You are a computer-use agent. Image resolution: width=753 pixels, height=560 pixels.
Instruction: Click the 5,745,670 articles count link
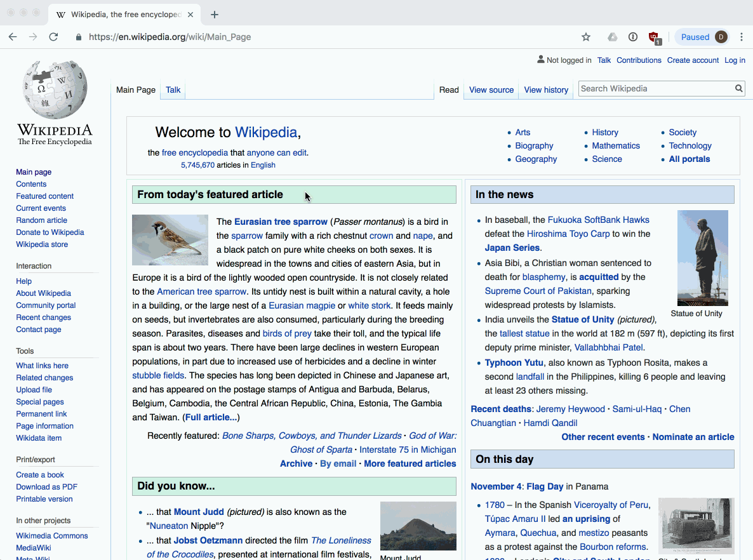pyautogui.click(x=198, y=164)
